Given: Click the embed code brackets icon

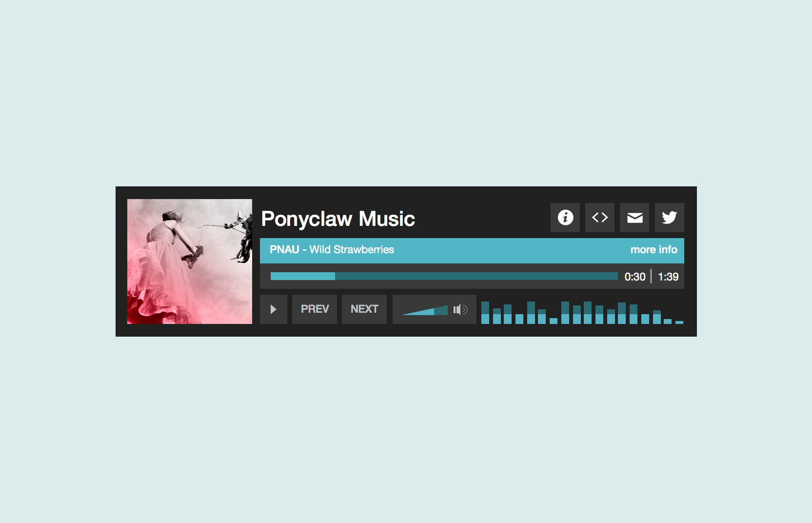Looking at the screenshot, I should tap(600, 218).
